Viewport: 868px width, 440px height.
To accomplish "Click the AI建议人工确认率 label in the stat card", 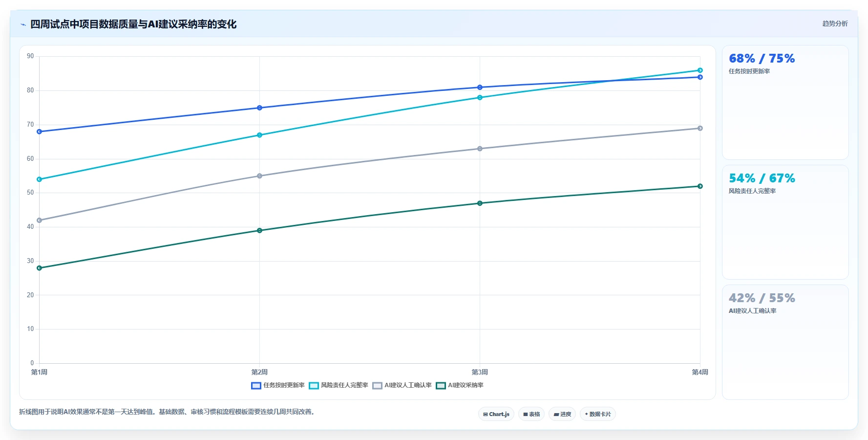I will pos(752,311).
